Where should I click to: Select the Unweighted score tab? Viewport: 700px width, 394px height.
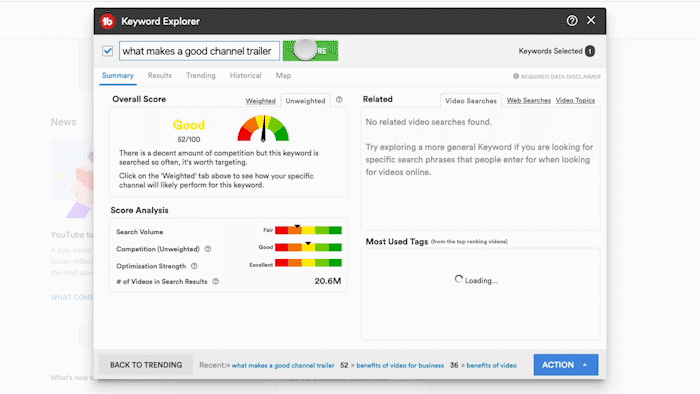click(x=305, y=101)
